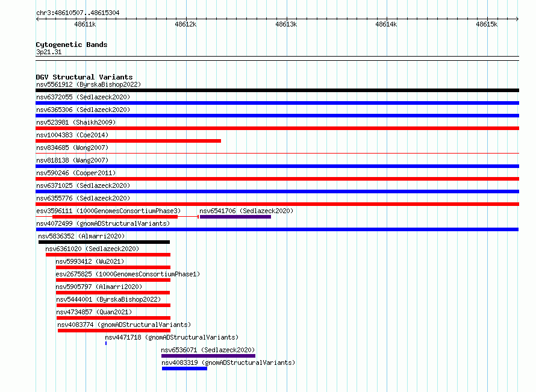Viewport: 536px width, 392px height.
Task: Open nsv590246 (Cooper2011) label
Action: click(x=76, y=173)
